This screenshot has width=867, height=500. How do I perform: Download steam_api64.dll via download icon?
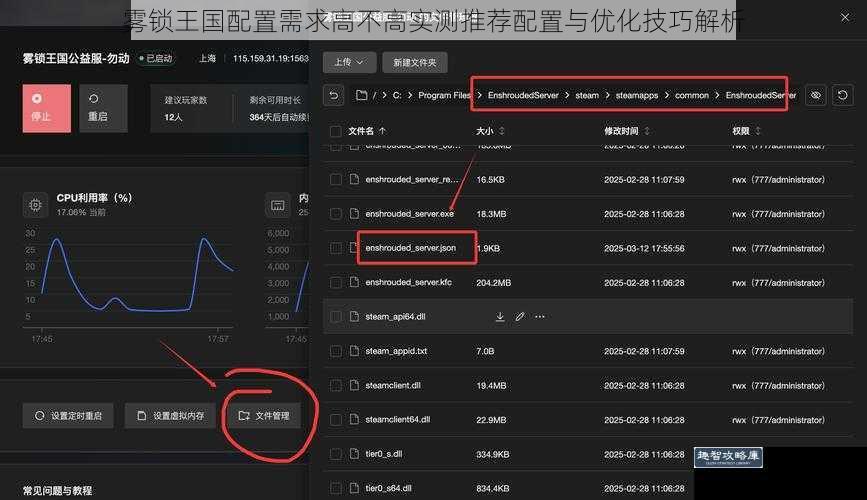tap(500, 316)
